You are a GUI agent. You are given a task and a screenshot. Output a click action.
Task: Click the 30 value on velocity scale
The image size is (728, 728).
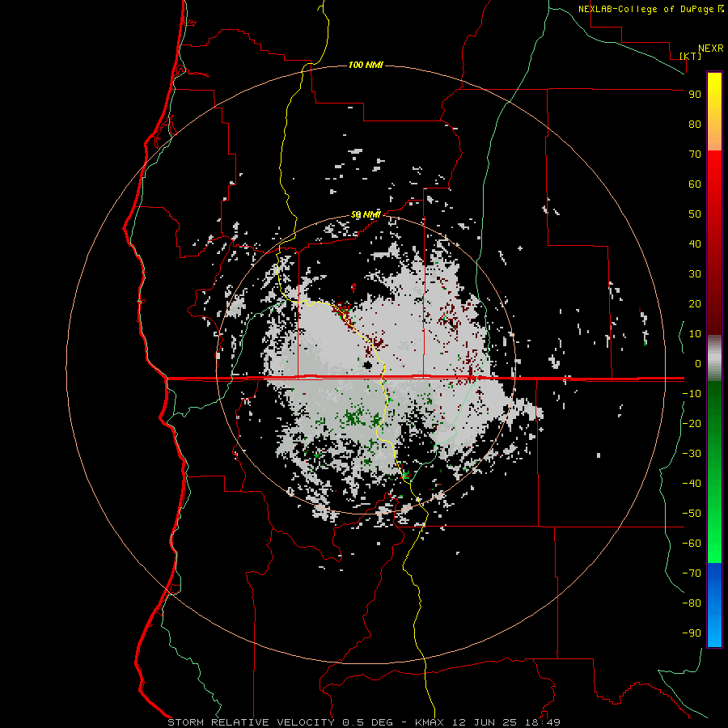tap(695, 274)
